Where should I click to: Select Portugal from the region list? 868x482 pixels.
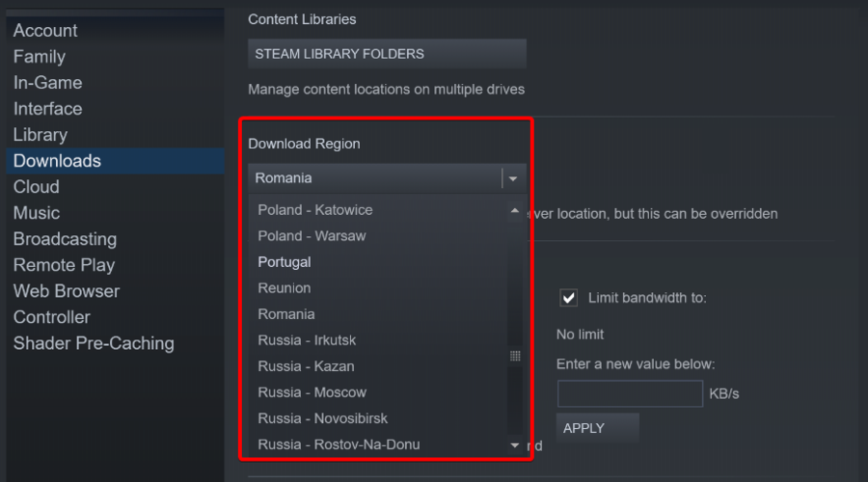285,262
